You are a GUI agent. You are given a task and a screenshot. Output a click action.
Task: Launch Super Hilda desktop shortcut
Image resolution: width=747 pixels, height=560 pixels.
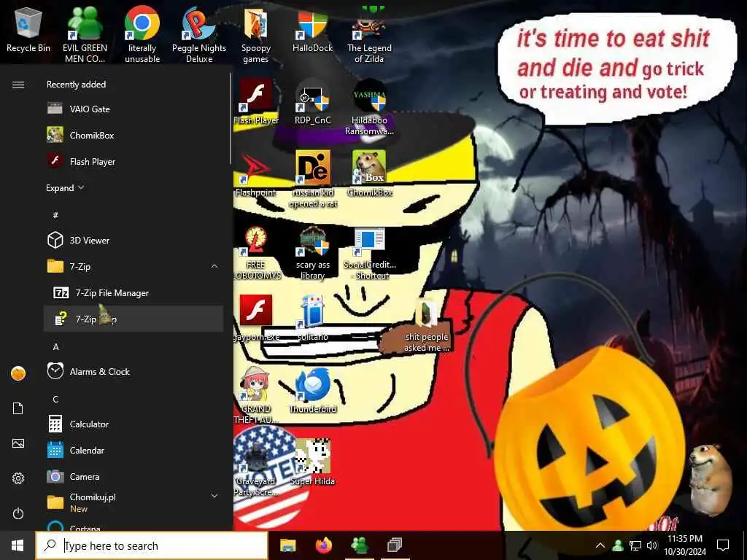(312, 462)
